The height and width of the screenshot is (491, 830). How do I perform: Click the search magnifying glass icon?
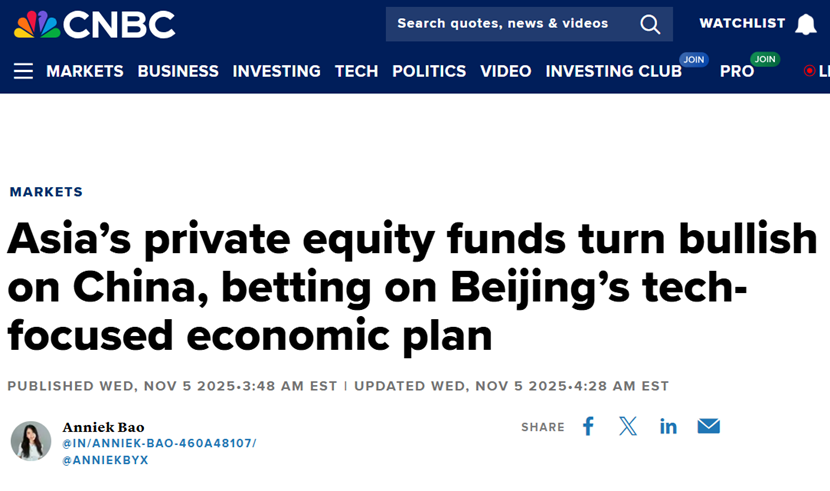[650, 24]
